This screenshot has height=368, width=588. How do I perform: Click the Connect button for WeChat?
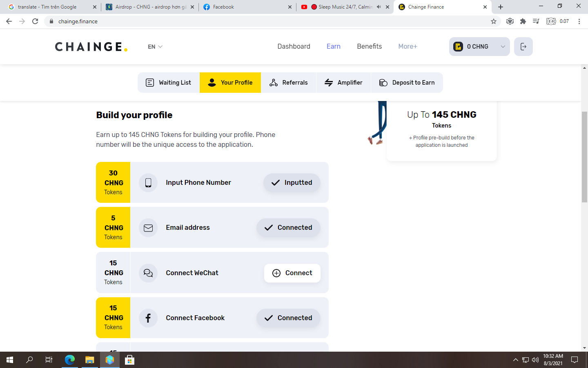tap(292, 273)
